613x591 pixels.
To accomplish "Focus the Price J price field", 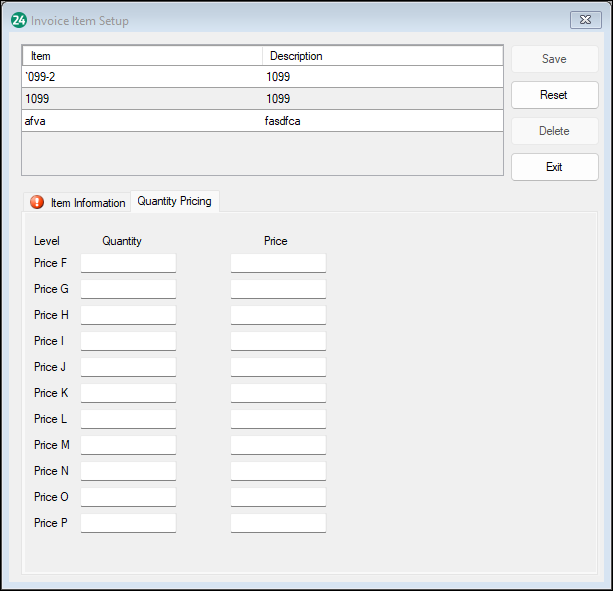I will tap(278, 367).
